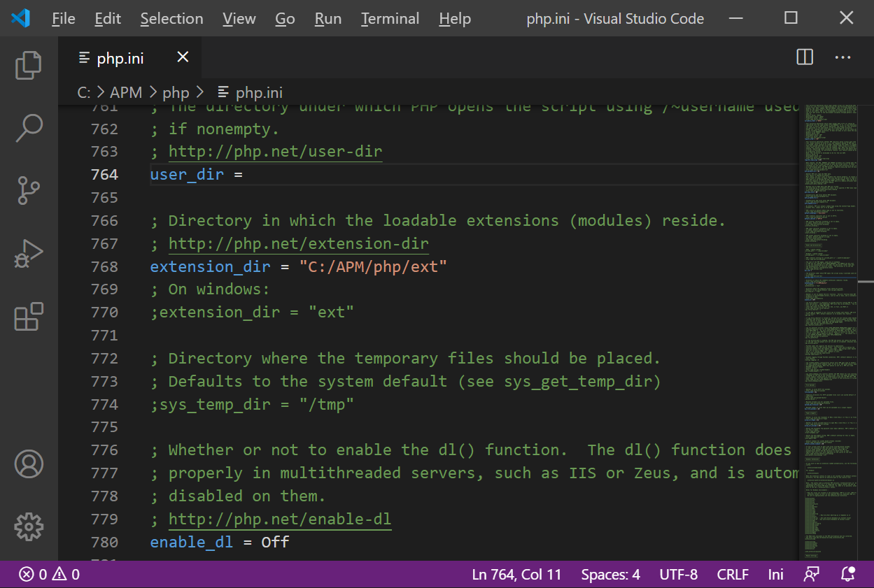Image resolution: width=874 pixels, height=588 pixels.
Task: Click the "; disabled on them." comment
Action: pyautogui.click(x=238, y=496)
